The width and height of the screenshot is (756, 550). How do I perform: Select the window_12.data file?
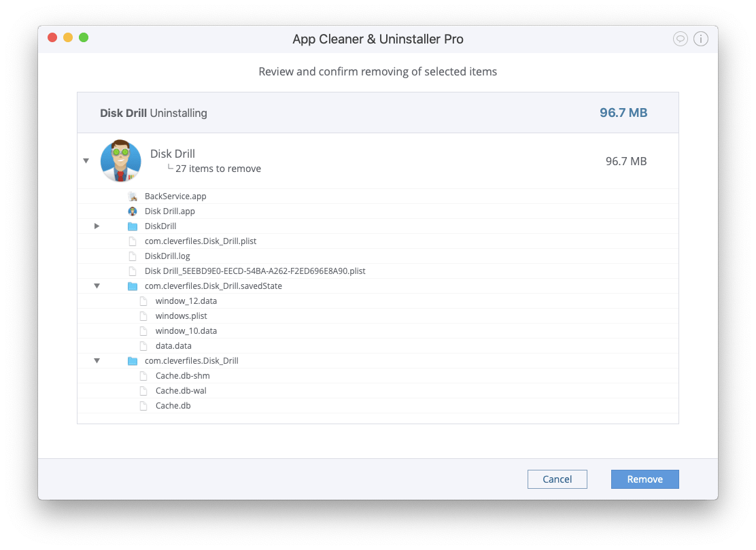click(x=186, y=300)
